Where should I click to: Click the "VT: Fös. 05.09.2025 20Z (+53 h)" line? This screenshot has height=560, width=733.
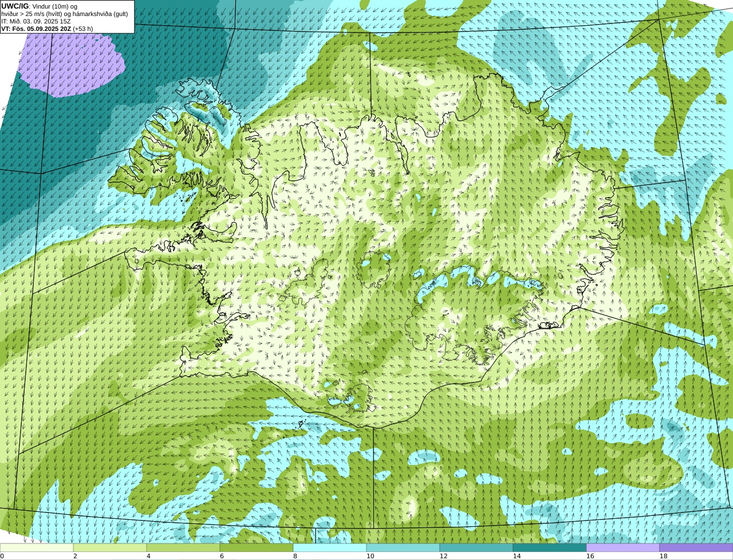(47, 29)
